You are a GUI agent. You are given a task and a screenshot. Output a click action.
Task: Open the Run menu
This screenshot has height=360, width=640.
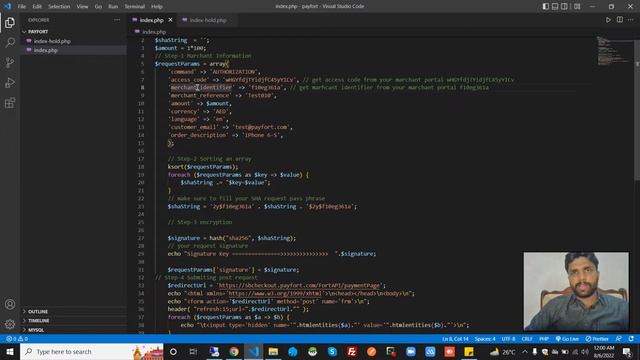click(x=113, y=7)
